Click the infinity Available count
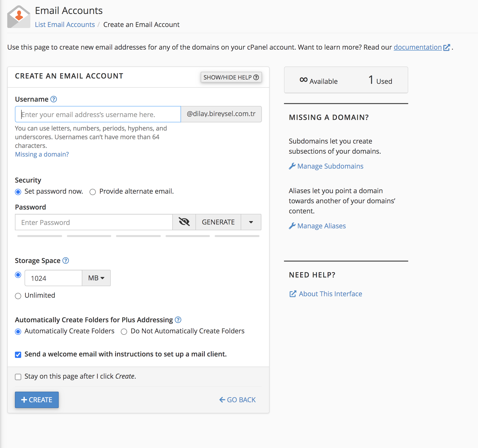Viewport: 478px width, 448px height. point(319,80)
